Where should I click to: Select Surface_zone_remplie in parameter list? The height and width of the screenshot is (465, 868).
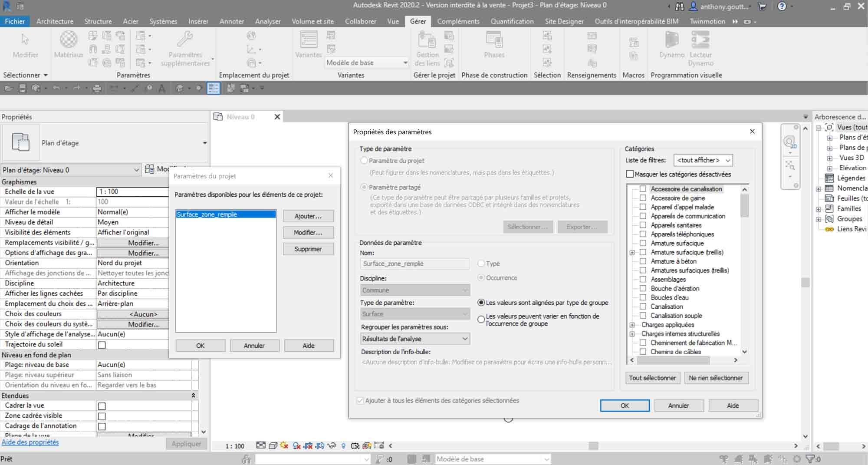(226, 214)
